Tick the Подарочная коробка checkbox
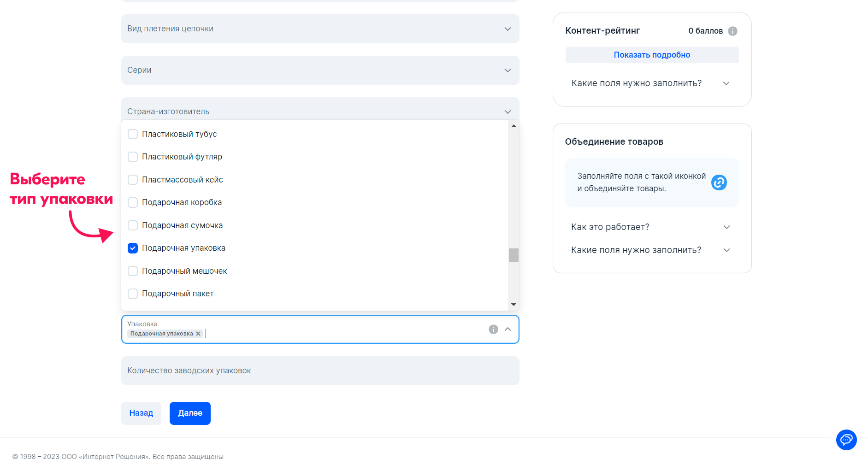This screenshot has width=868, height=471. pos(133,202)
